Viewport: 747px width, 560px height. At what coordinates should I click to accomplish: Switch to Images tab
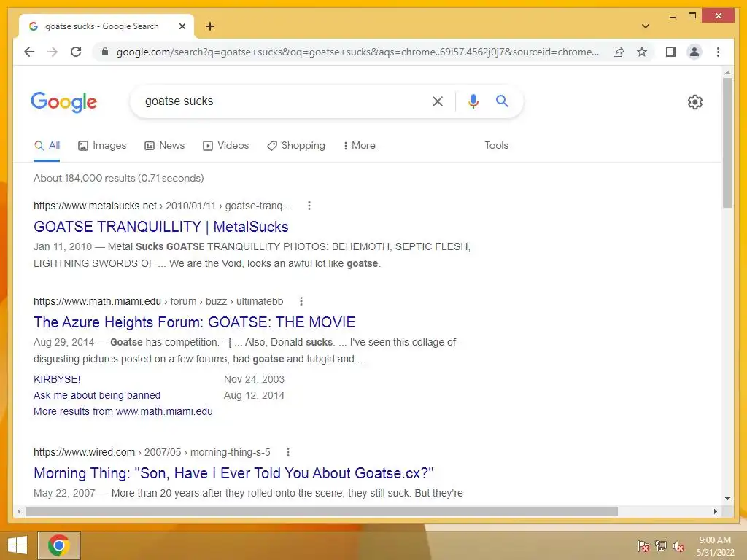[x=102, y=146]
